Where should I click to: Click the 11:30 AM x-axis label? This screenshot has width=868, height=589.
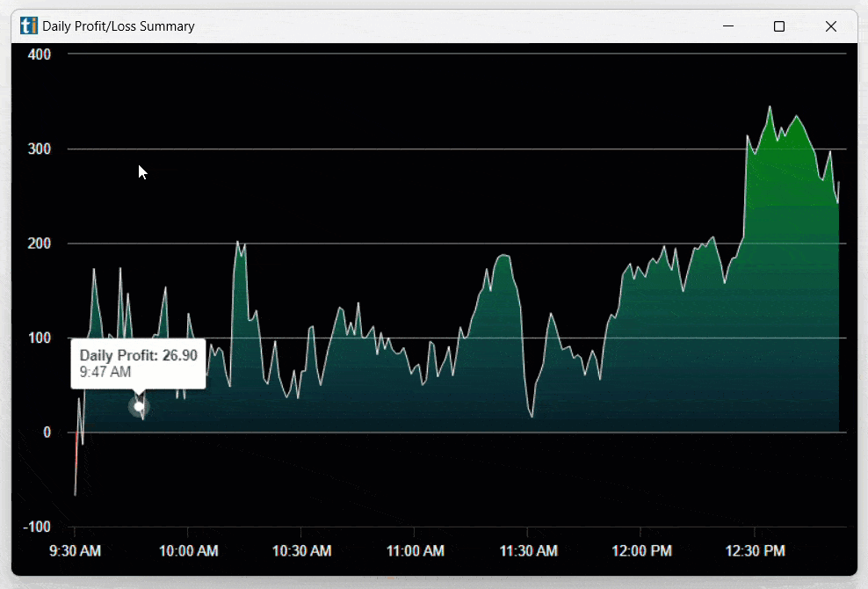527,551
